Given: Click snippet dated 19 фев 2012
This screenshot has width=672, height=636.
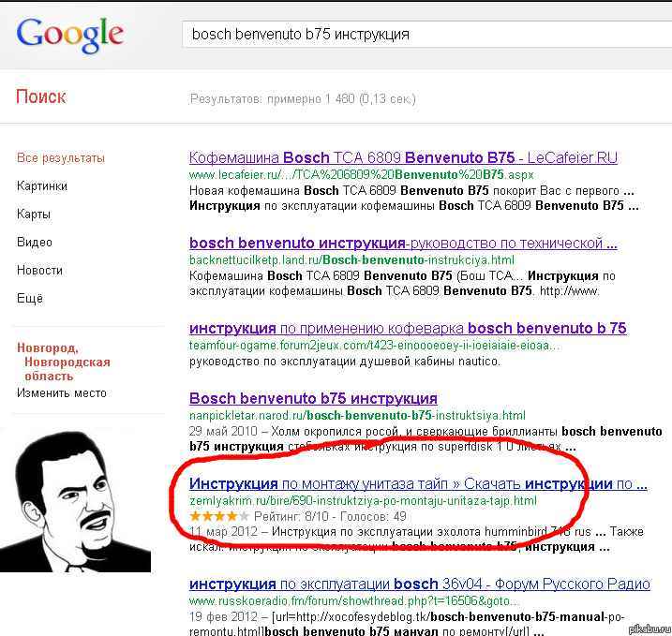Looking at the screenshot, I should tap(407, 624).
